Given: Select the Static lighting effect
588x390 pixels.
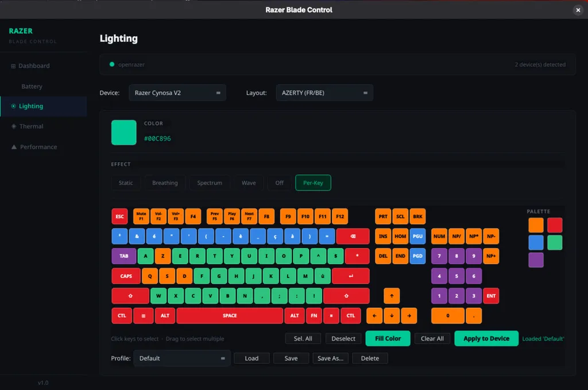Looking at the screenshot, I should coord(126,183).
